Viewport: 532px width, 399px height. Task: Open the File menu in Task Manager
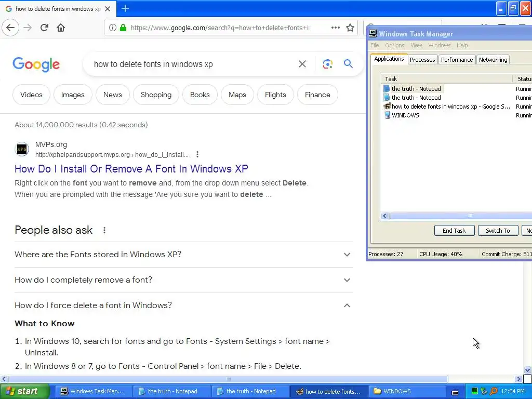point(375,45)
